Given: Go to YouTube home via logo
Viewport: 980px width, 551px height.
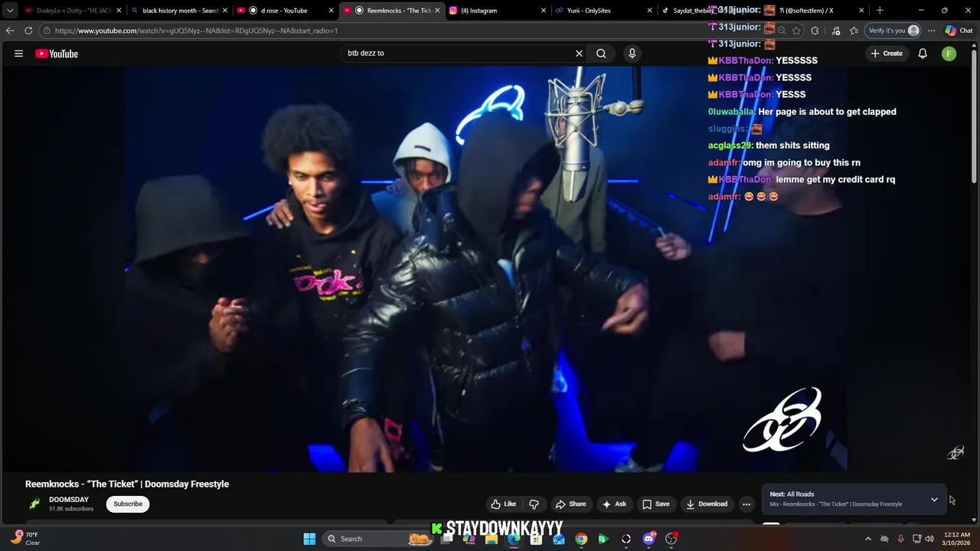Looking at the screenshot, I should click(x=57, y=54).
